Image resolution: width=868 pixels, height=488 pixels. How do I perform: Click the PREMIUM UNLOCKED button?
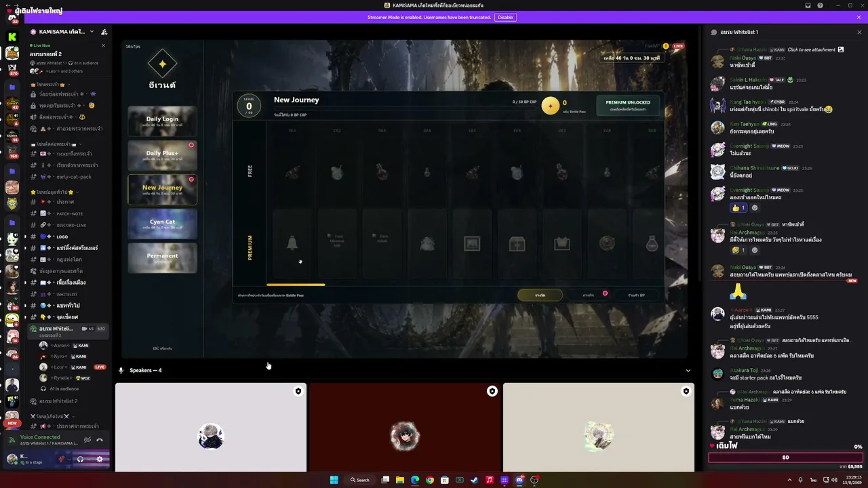pos(627,105)
